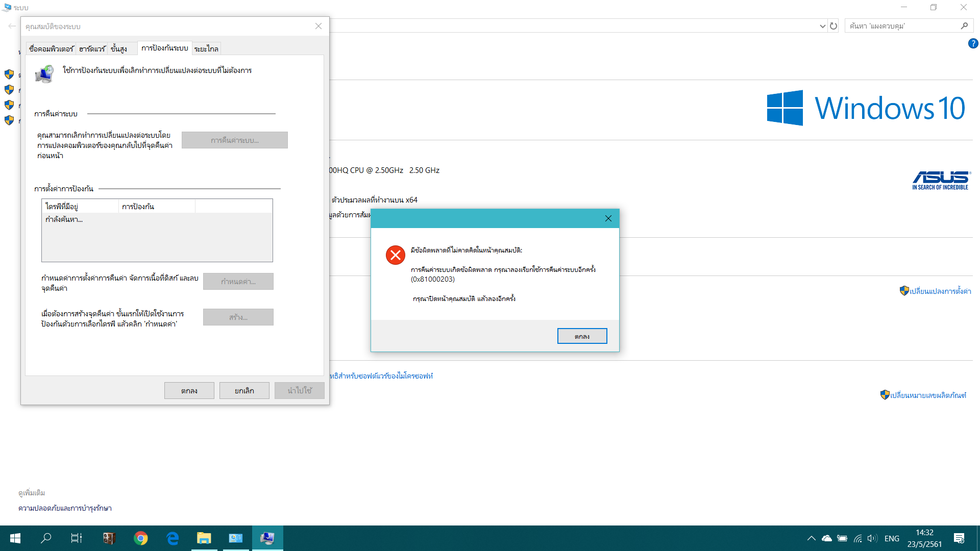Switch to the ชื่อคอมพิวเตอร์ tab
Screen dimensions: 980x551
click(x=51, y=49)
